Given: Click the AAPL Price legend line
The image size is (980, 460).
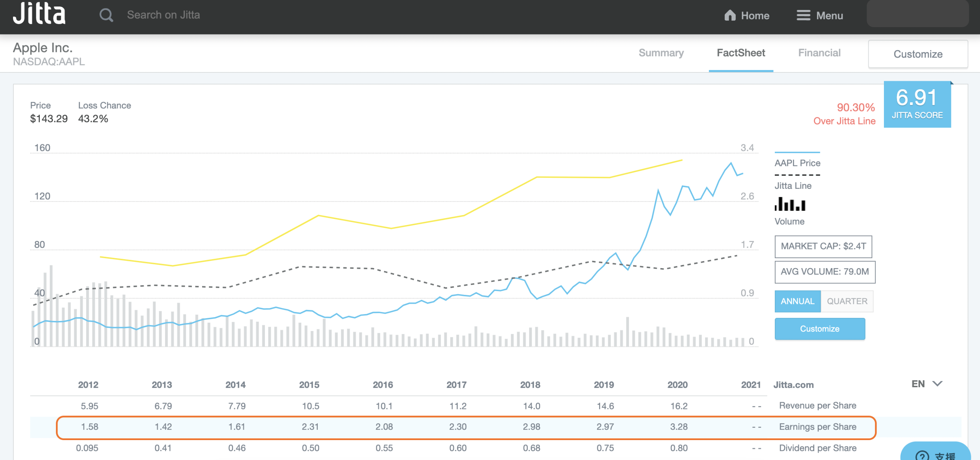Looking at the screenshot, I should (797, 152).
